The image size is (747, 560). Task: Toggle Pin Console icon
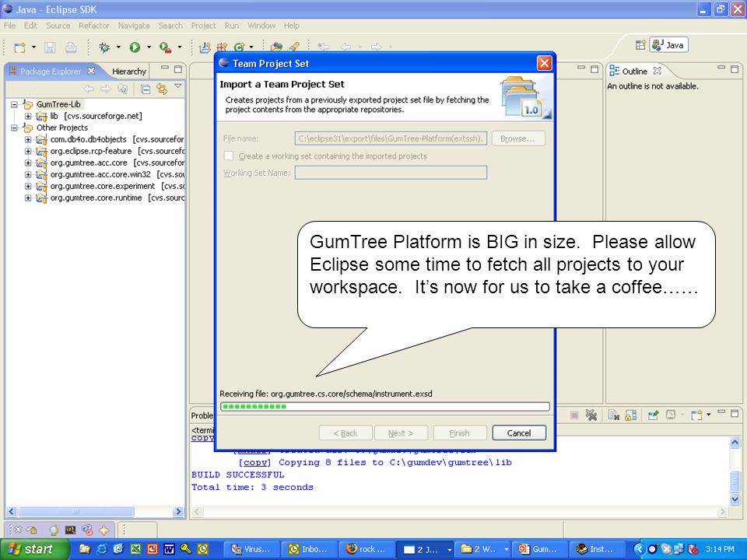pos(653,415)
